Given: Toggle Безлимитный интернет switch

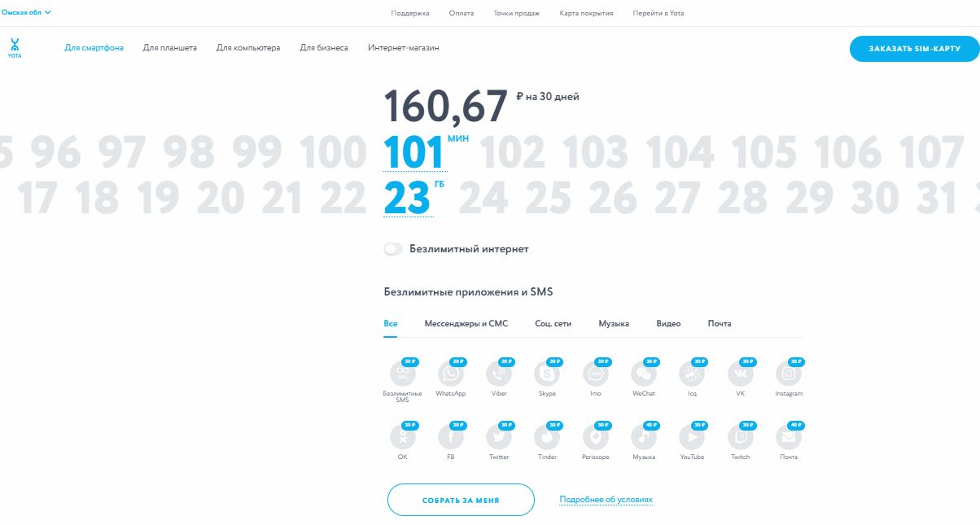Looking at the screenshot, I should (x=393, y=249).
